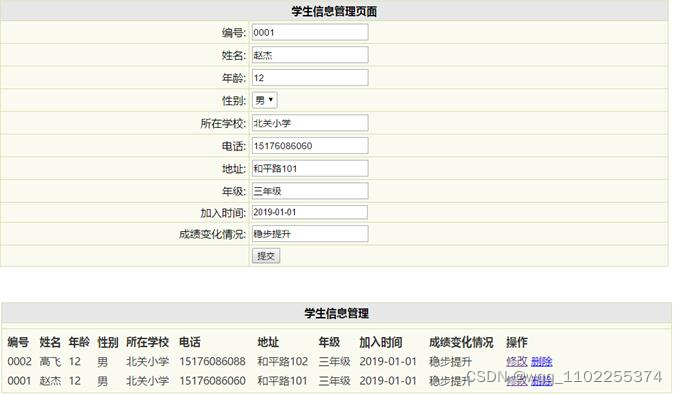Focus the 姓名 field with 赵杰
678x394 pixels.
310,55
